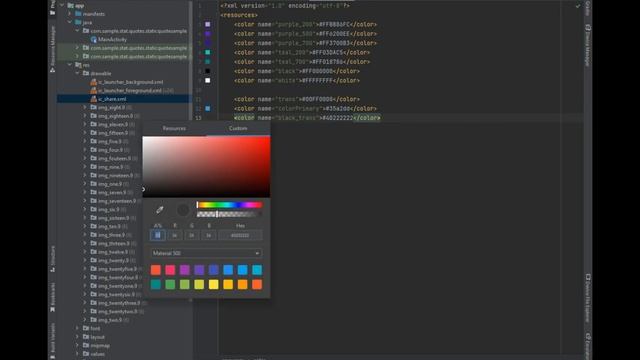Choose the teal Material swatch
Screen dimensions: 640x360
click(156, 284)
